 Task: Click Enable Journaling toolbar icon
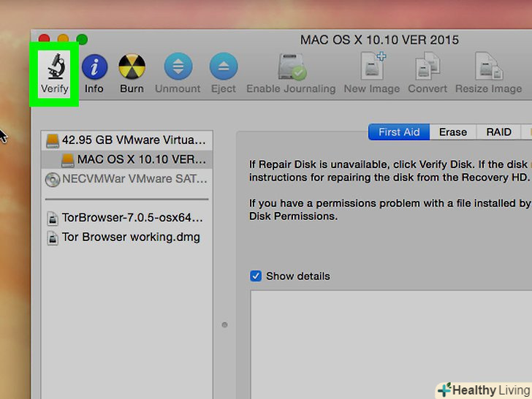(292, 66)
